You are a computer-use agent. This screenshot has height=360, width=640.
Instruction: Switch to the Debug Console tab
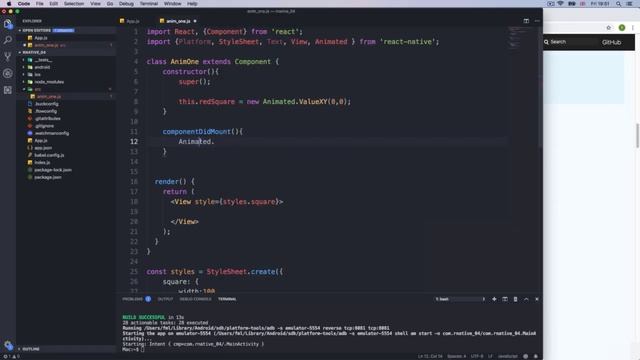pos(196,299)
